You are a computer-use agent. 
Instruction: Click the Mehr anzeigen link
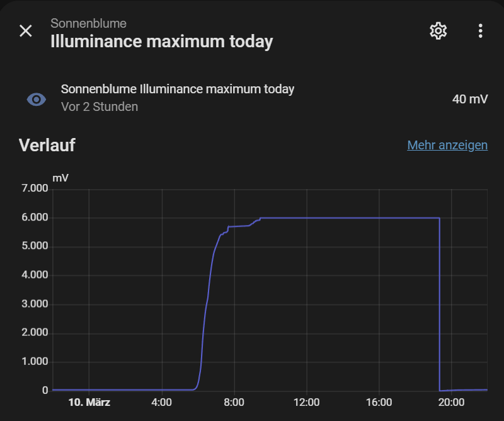(x=447, y=146)
